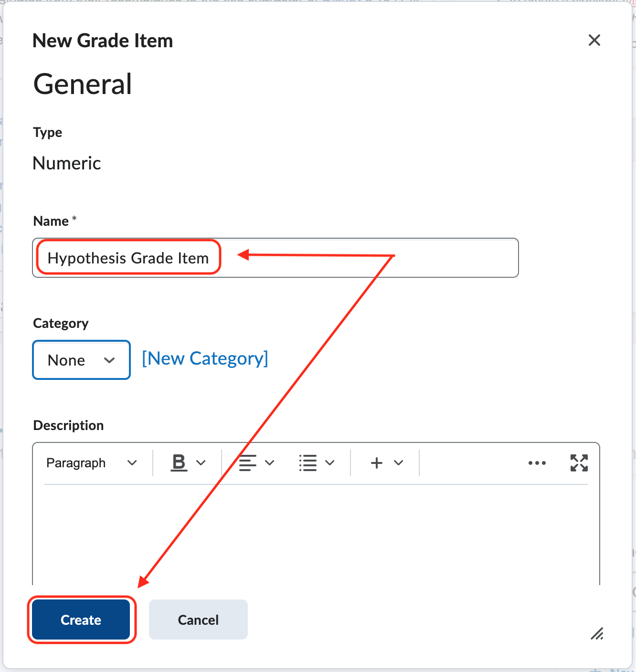The image size is (636, 672).
Task: Open the New Category link
Action: (204, 358)
